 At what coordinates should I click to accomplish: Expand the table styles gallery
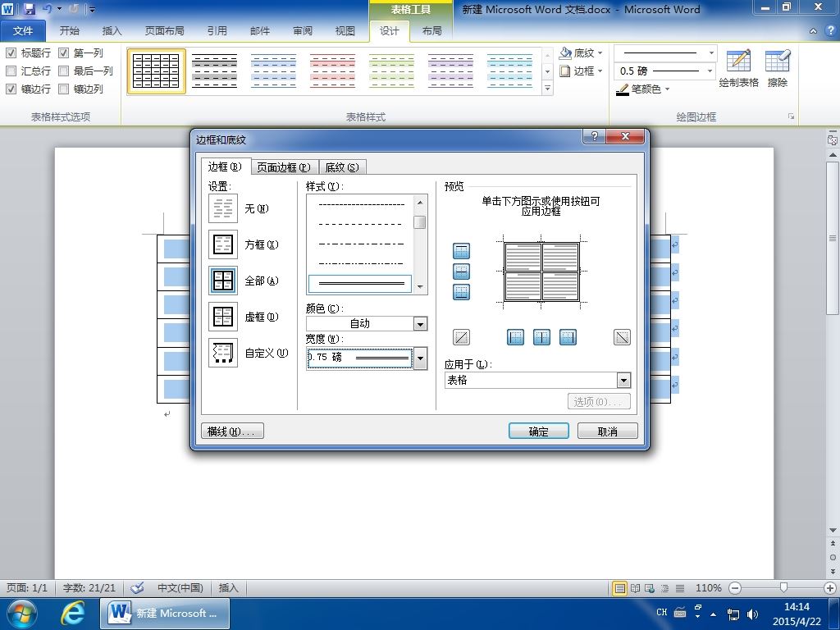pyautogui.click(x=547, y=88)
